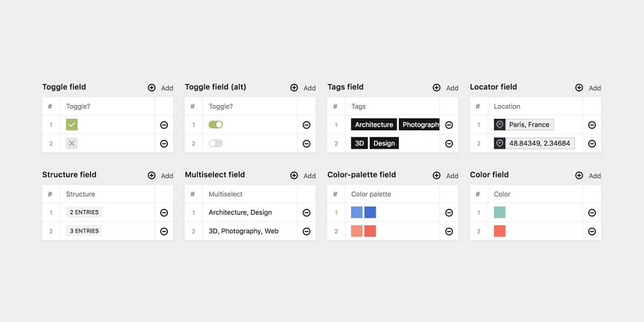This screenshot has height=322, width=644.
Task: Select the teal swatch in Color field
Action: 500,212
